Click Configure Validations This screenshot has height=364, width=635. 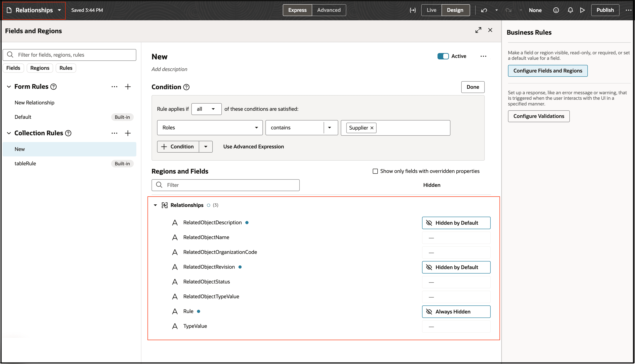click(538, 116)
